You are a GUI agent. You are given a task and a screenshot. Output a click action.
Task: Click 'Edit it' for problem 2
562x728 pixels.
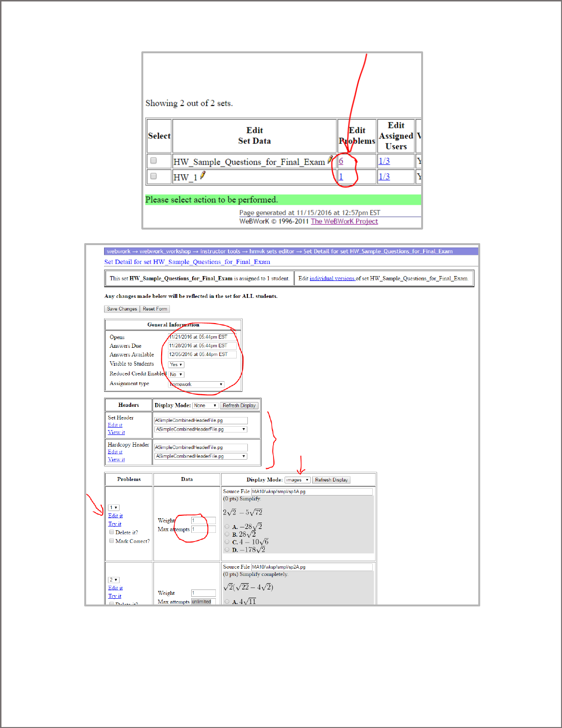tap(116, 588)
